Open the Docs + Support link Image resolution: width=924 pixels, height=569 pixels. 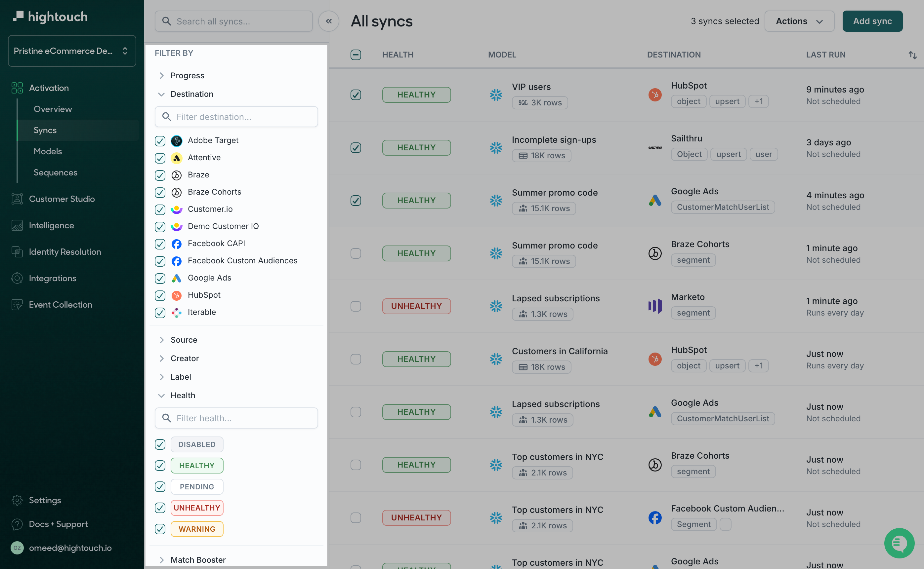pyautogui.click(x=58, y=524)
